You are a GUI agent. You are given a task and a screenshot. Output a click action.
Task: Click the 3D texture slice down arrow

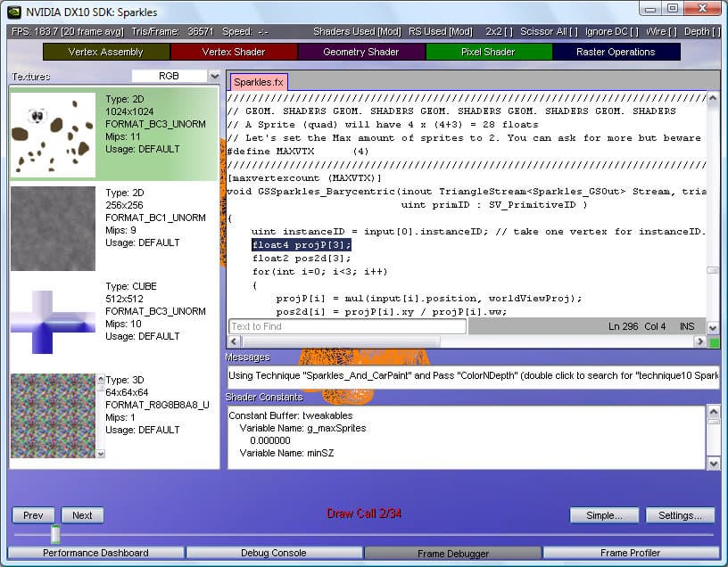pos(101,453)
